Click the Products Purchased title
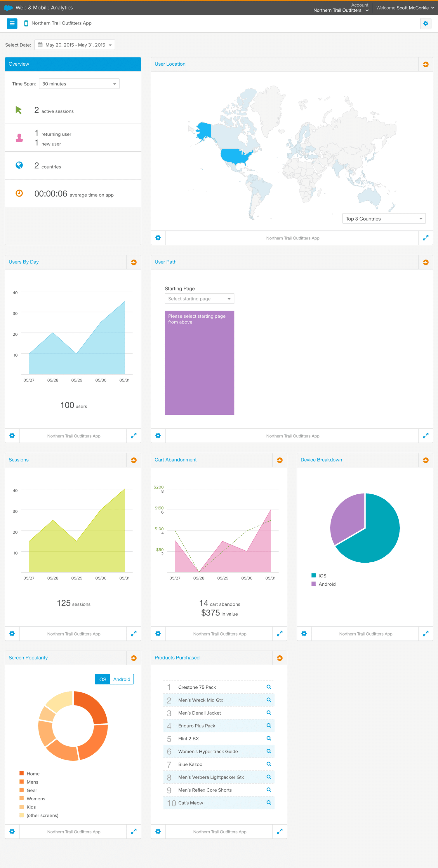This screenshot has height=868, width=438. (x=177, y=657)
